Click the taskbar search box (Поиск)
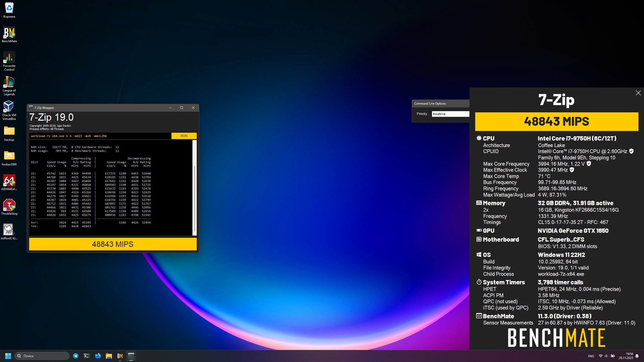This screenshot has height=362, width=644. [x=42, y=356]
